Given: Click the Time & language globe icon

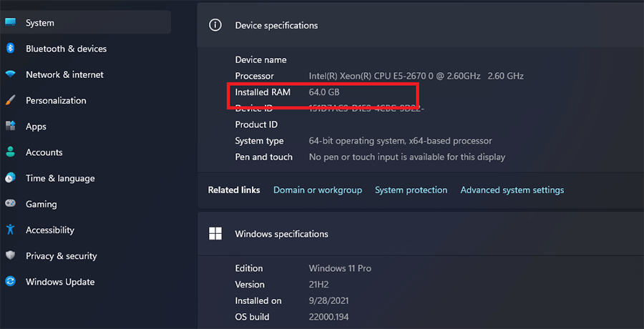Looking at the screenshot, I should point(10,178).
